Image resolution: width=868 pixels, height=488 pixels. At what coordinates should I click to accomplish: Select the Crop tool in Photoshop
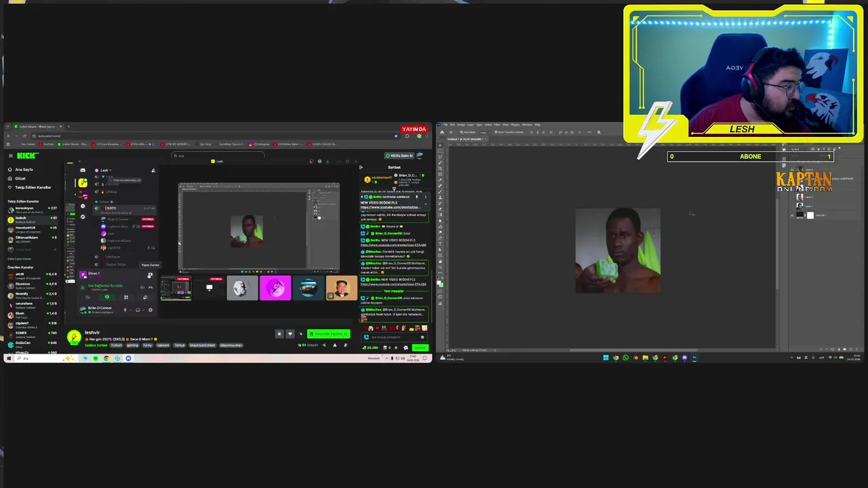pyautogui.click(x=440, y=169)
